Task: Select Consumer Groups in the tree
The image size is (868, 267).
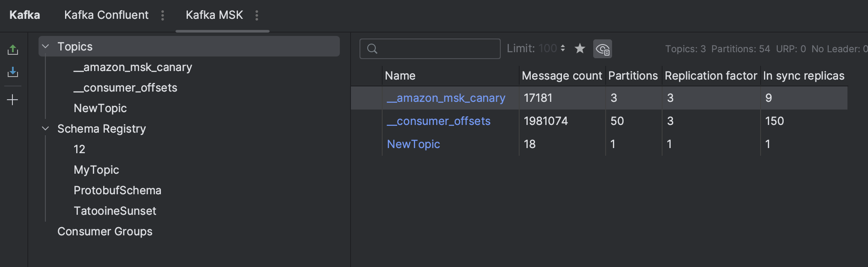Action: 105,231
